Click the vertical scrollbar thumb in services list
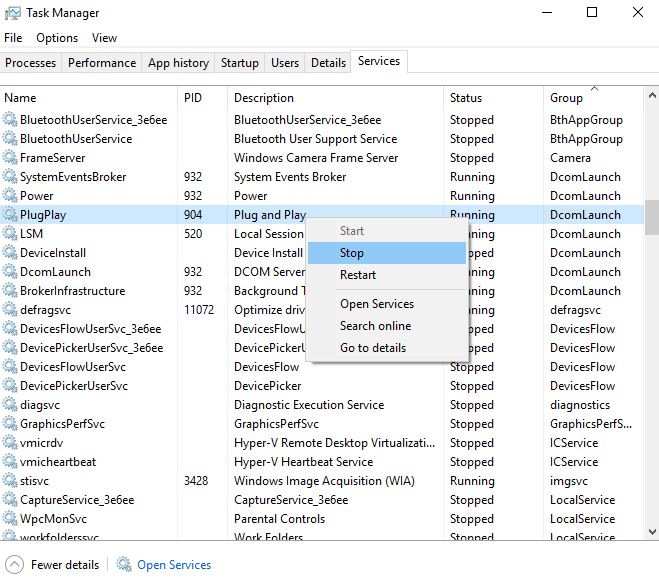 [x=651, y=214]
